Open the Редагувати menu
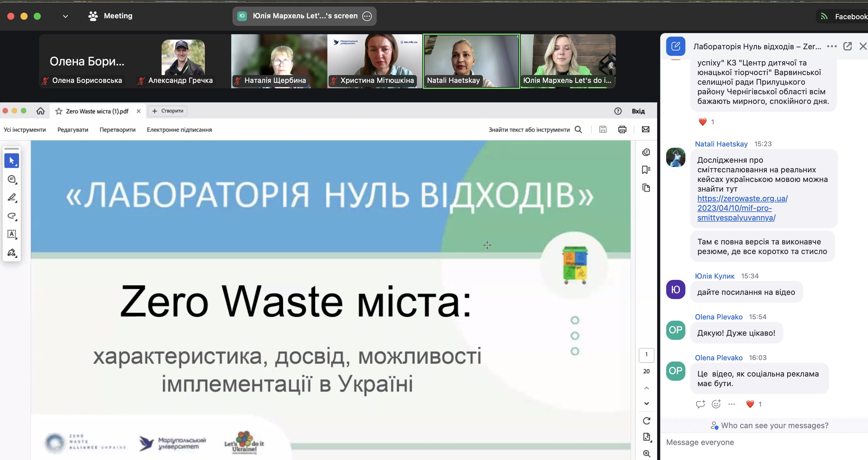868x460 pixels. click(73, 130)
